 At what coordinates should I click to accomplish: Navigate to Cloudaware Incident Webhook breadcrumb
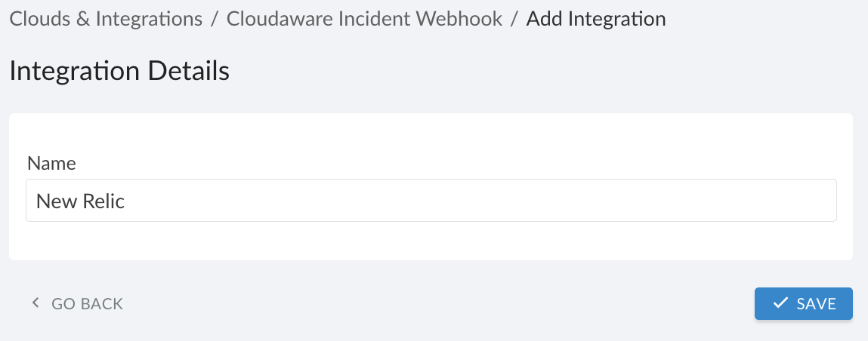pos(364,19)
